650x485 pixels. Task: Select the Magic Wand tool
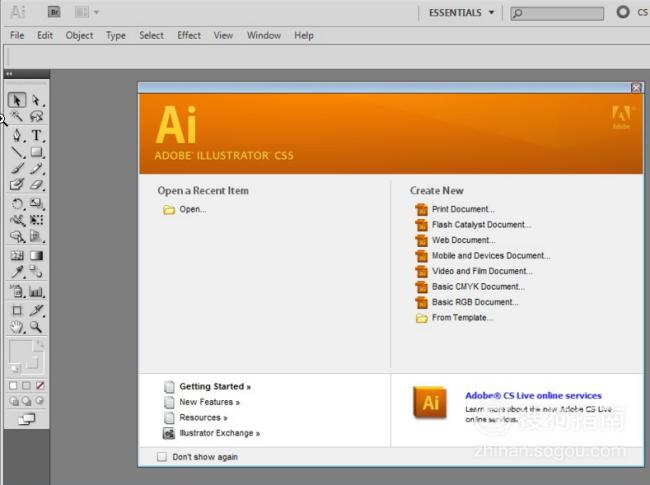pos(17,116)
